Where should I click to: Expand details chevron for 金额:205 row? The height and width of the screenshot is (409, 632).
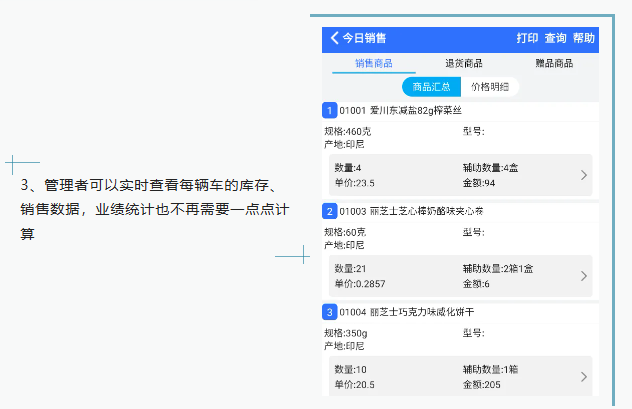click(x=584, y=376)
